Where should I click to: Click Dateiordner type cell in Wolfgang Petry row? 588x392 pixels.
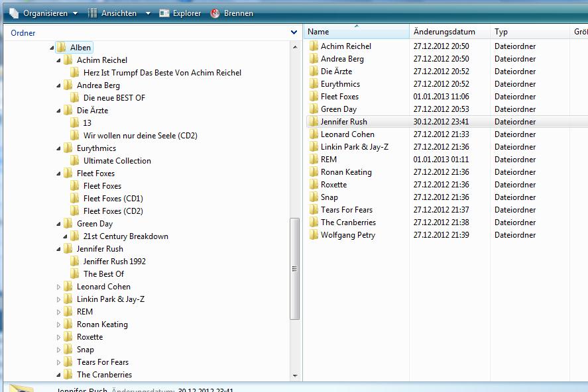click(515, 235)
